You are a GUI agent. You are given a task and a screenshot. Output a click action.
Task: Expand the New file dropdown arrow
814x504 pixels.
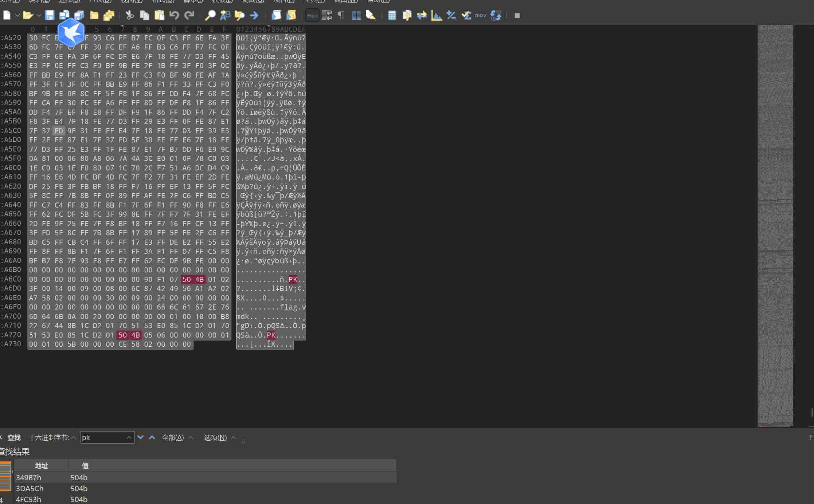17,15
